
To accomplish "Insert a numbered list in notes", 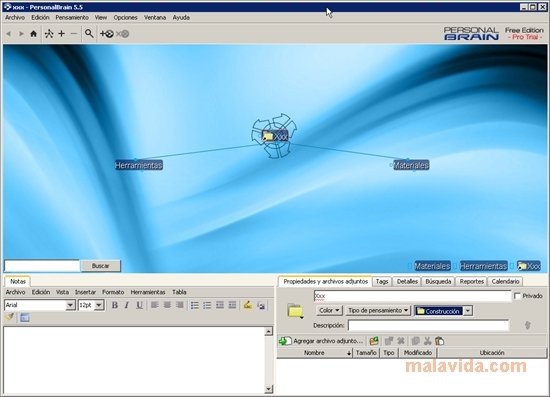I will click(207, 305).
